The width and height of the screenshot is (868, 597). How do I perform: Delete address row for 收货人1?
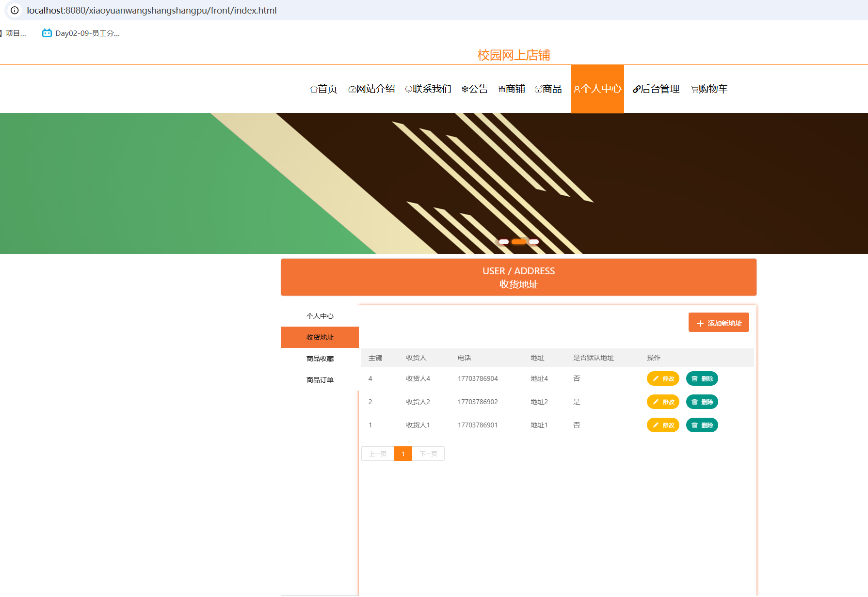point(702,425)
